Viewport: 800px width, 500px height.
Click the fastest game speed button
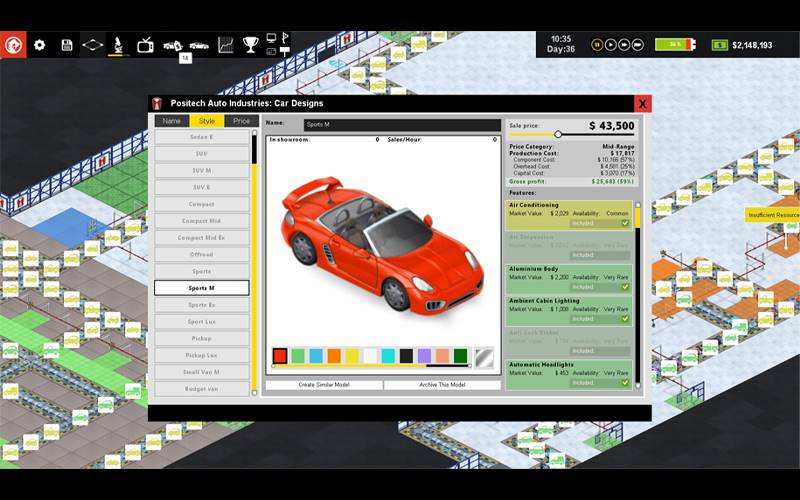coord(637,45)
